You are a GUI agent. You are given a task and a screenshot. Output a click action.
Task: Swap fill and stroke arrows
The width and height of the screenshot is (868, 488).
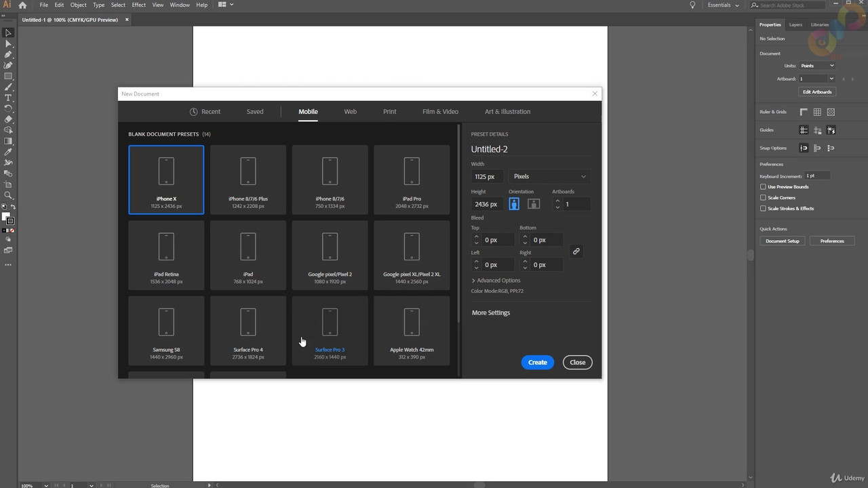pos(13,207)
